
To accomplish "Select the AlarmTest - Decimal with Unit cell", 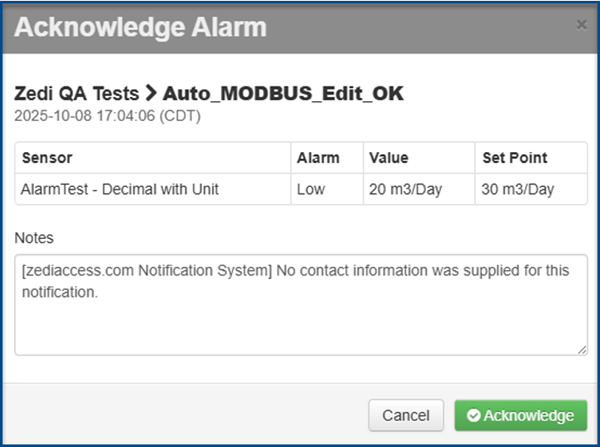I will (x=120, y=187).
